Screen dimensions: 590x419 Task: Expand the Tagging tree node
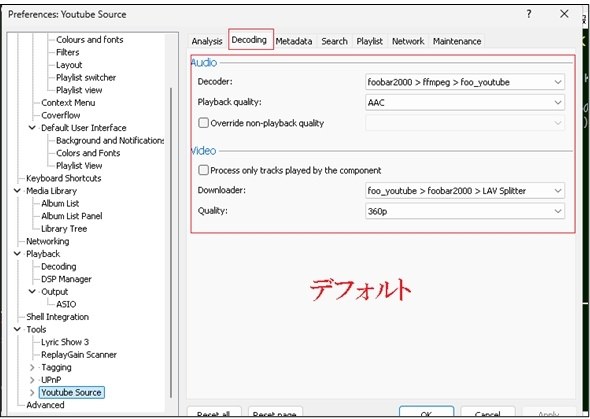pyautogui.click(x=32, y=367)
